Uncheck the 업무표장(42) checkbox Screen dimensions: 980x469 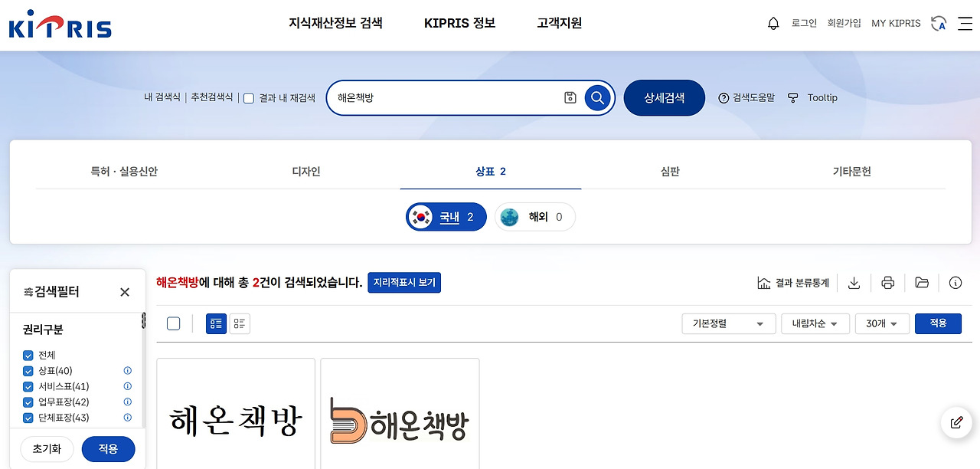pyautogui.click(x=28, y=402)
